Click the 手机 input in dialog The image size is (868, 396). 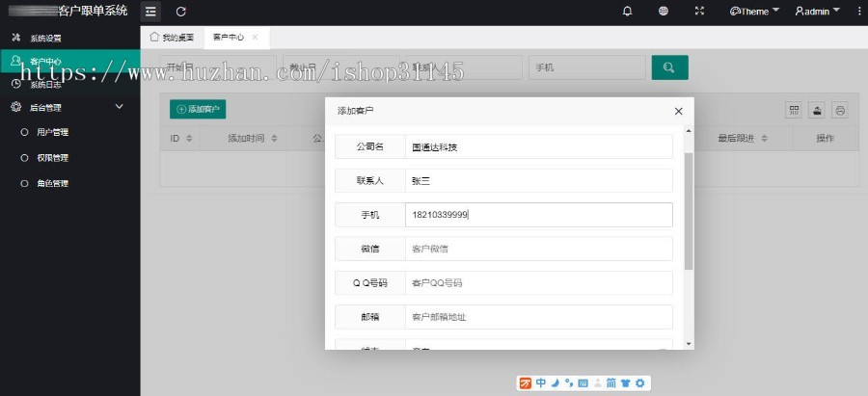pyautogui.click(x=538, y=215)
